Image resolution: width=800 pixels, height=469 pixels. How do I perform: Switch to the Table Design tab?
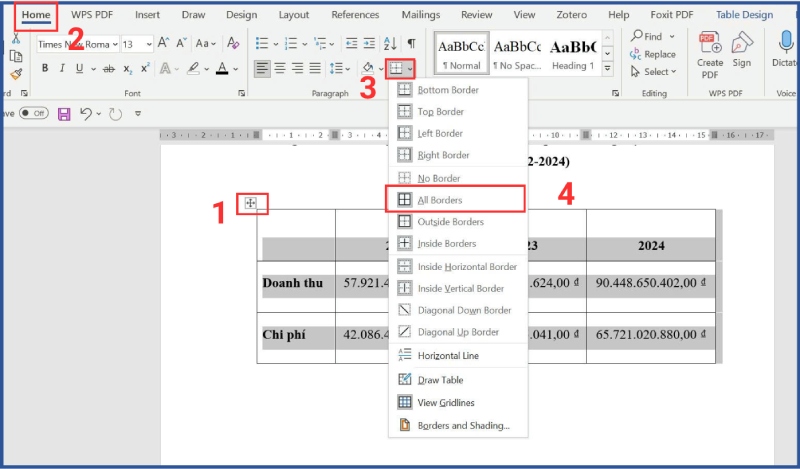coord(745,15)
